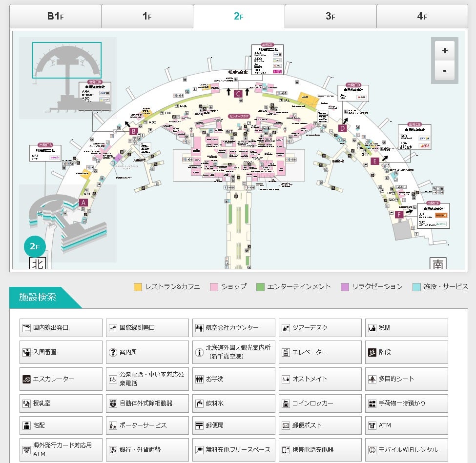The height and width of the screenshot is (463, 476).
Task: Select the エレベーター elevator facility icon
Action: coord(320,352)
